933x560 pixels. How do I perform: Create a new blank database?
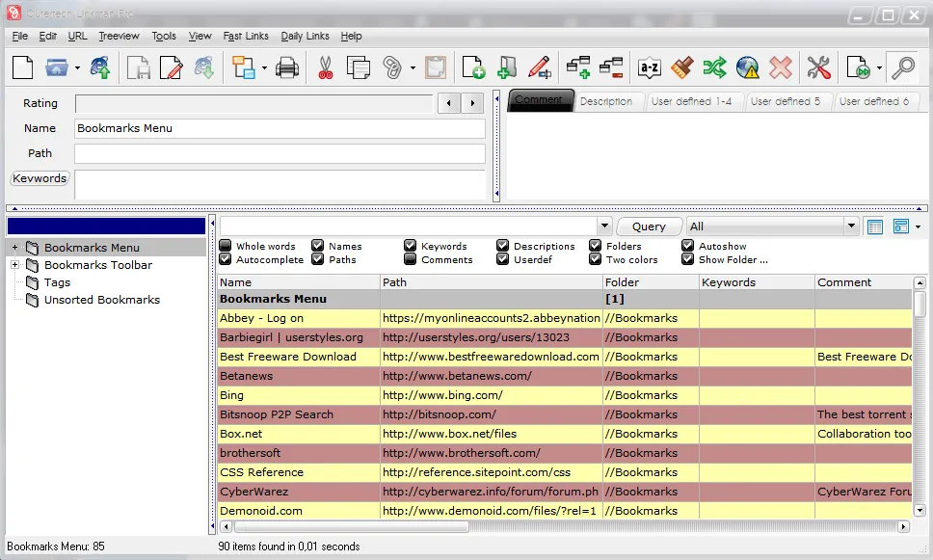21,67
